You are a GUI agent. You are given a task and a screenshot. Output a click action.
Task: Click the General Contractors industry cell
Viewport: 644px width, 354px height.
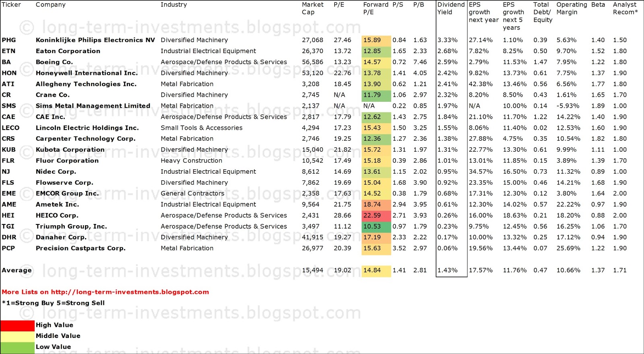192,193
